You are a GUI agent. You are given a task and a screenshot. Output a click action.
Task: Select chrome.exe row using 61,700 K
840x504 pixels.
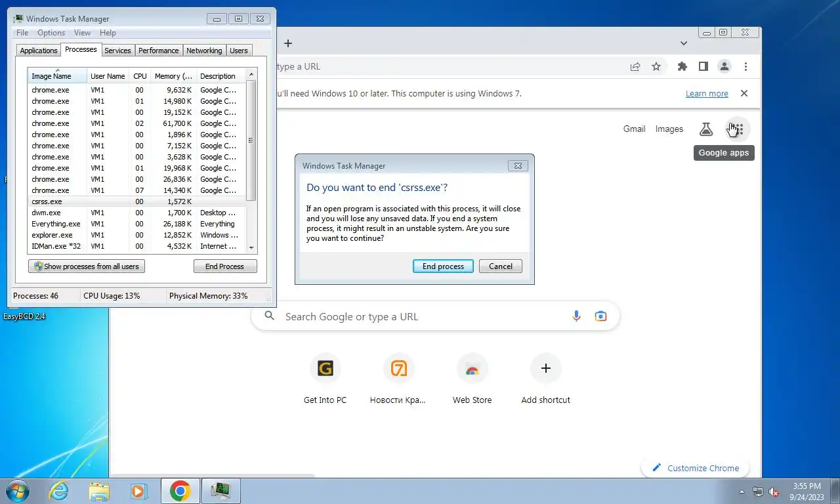click(x=136, y=123)
